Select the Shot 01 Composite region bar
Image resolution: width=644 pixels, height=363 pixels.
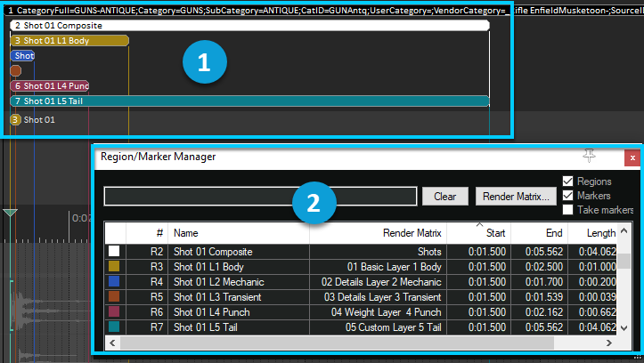click(x=249, y=26)
